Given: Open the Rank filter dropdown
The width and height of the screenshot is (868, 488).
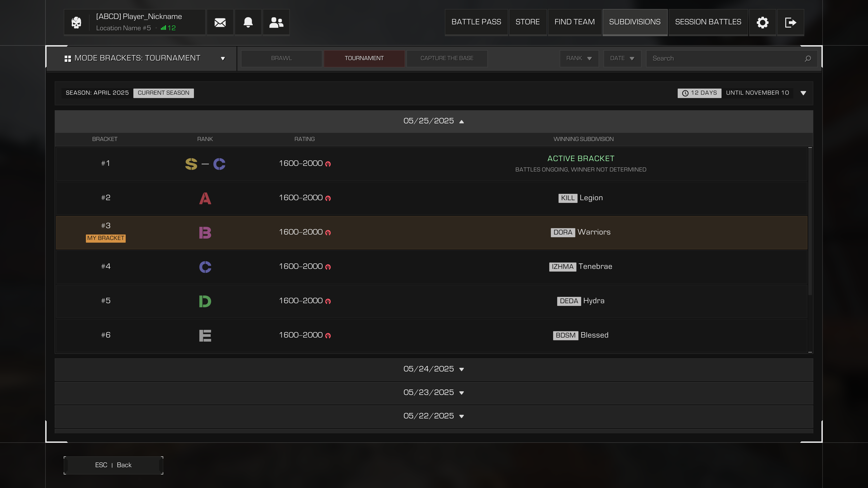Looking at the screenshot, I should click(579, 58).
